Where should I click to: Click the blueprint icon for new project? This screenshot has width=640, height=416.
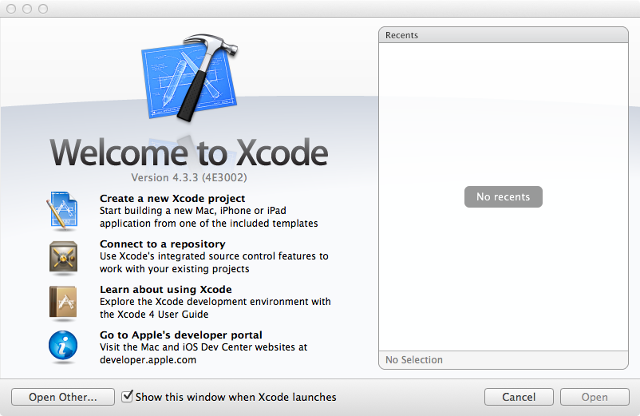click(x=62, y=211)
